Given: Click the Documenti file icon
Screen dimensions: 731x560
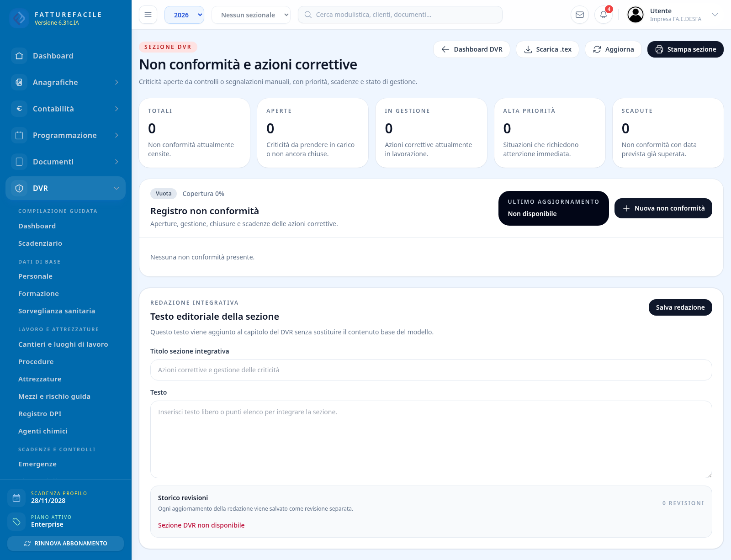Looking at the screenshot, I should click(x=19, y=162).
